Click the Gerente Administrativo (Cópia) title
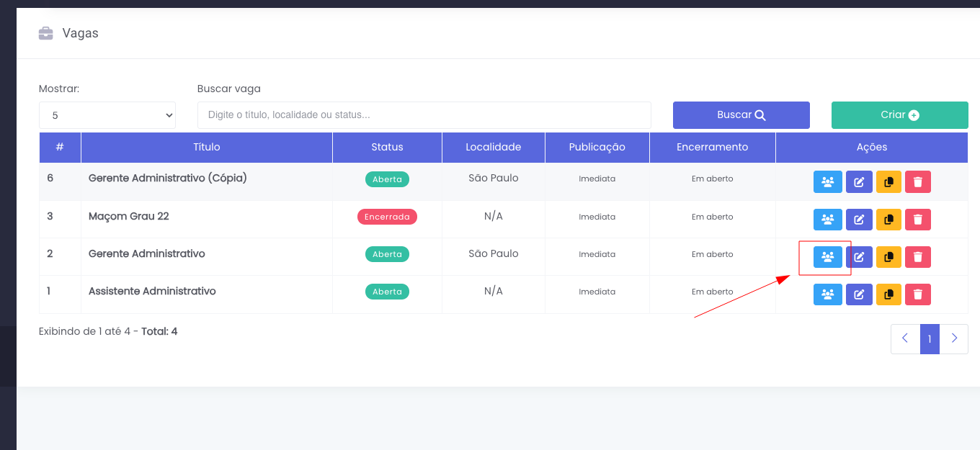Viewport: 980px width, 450px height. click(x=168, y=178)
